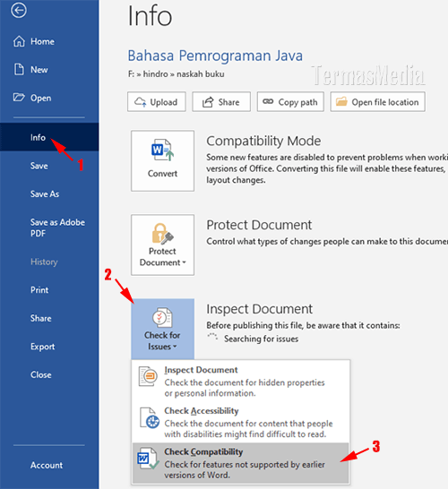Click the Upload button

tap(157, 102)
